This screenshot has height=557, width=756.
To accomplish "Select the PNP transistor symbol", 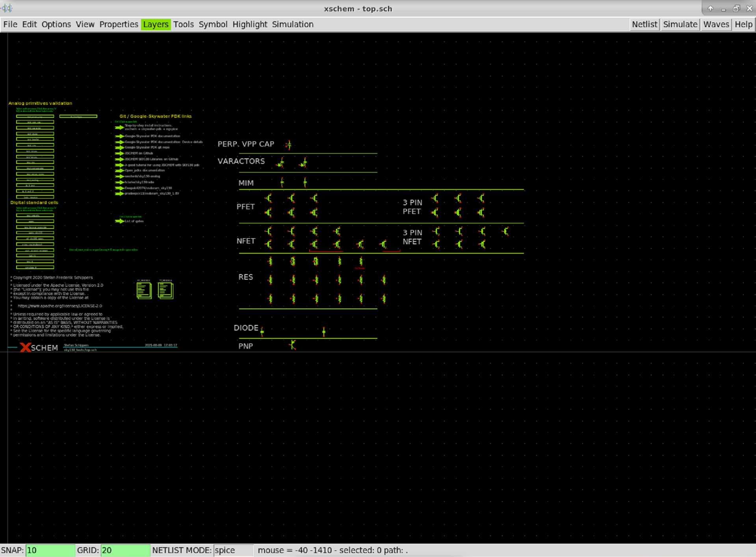I will click(x=292, y=345).
